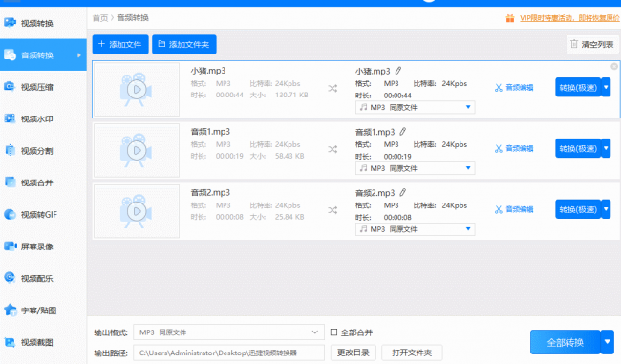Click shuffle arrows icon in 音频2.mp3 row
Screen dimensions: 621x364
point(332,210)
